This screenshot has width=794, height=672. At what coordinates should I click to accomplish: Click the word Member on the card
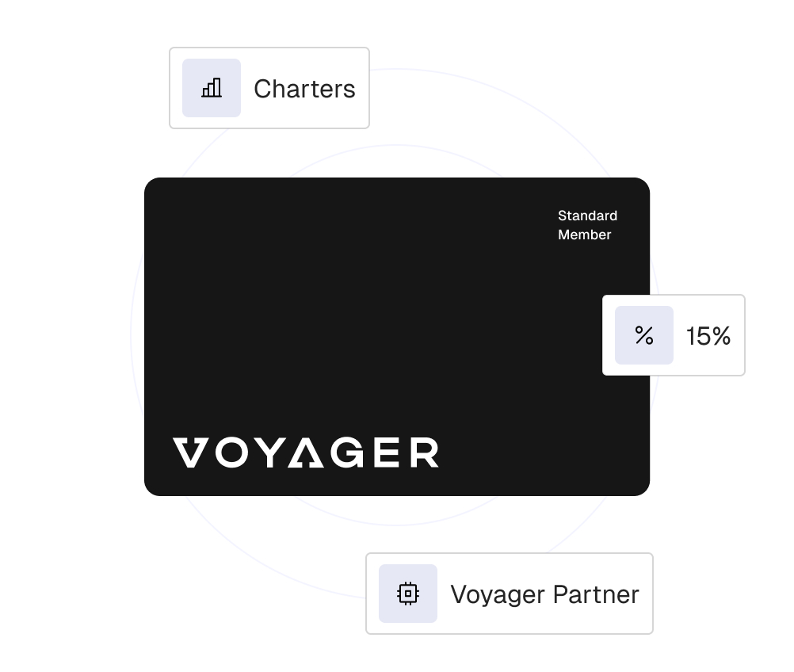tap(584, 235)
